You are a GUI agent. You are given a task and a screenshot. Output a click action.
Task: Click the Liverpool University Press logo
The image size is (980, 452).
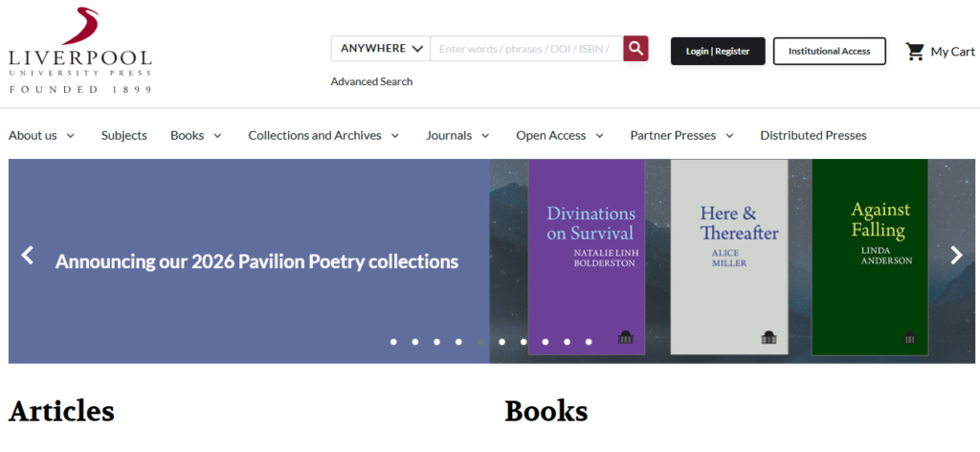79,51
